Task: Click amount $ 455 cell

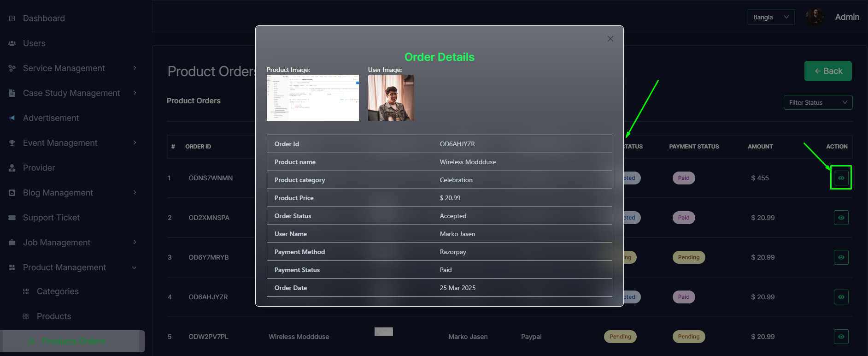Action: point(760,178)
